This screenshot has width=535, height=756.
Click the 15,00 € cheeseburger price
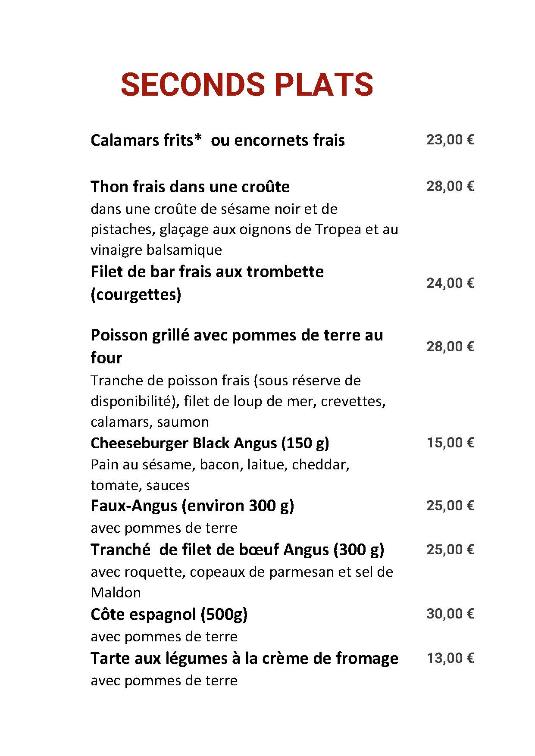pos(450,443)
